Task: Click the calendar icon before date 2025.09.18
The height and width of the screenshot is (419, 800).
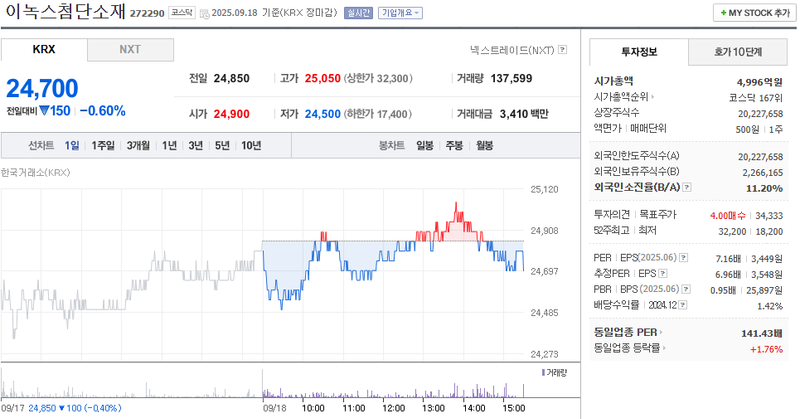Action: coord(205,13)
